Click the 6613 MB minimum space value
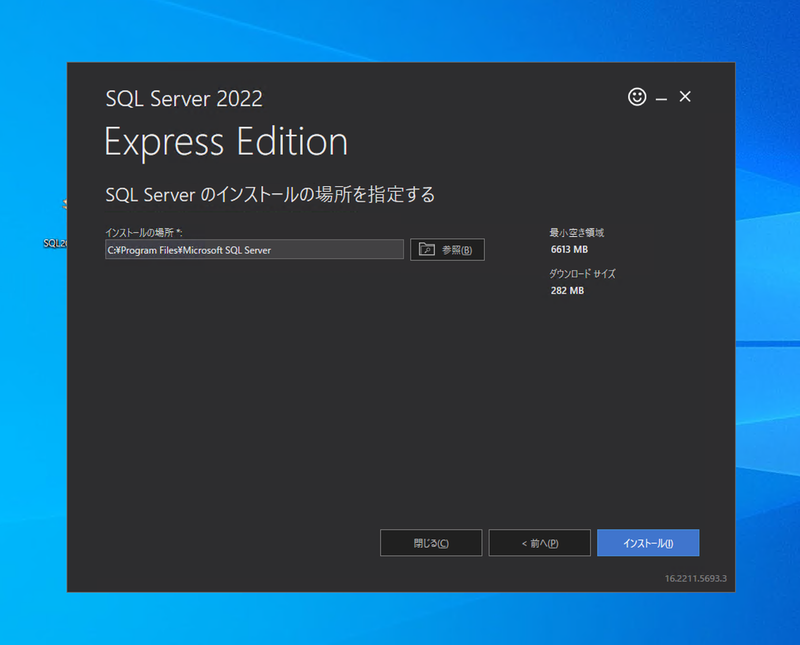This screenshot has width=800, height=645. tap(569, 250)
